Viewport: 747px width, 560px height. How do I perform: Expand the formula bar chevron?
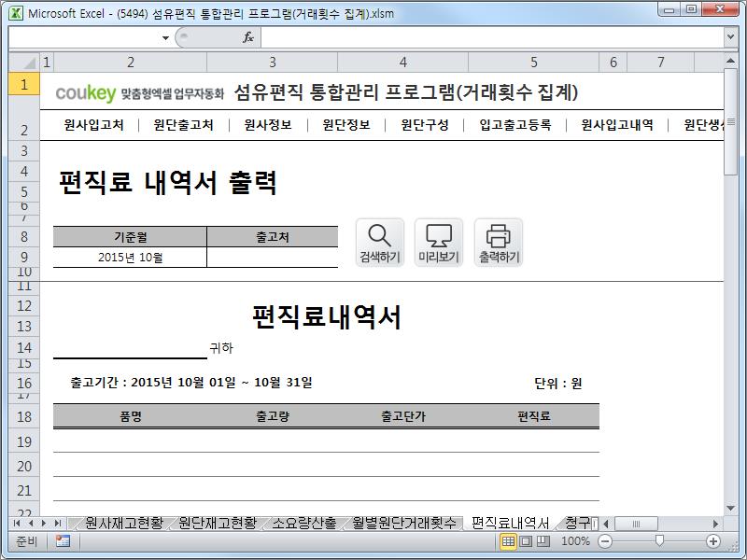(x=730, y=36)
